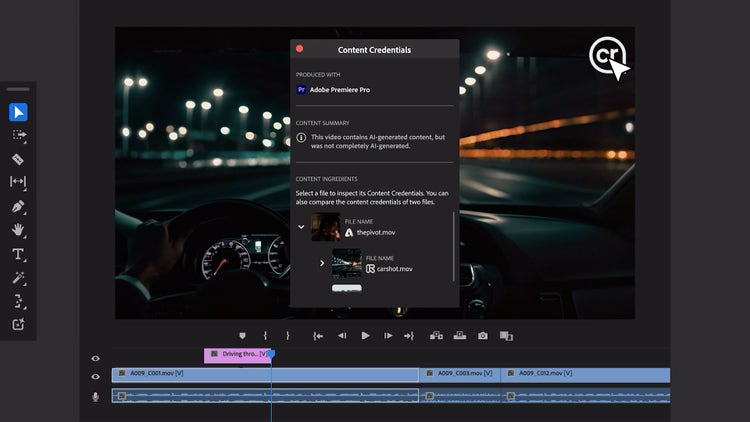
Task: Click the Export Frame camera icon
Action: pyautogui.click(x=483, y=336)
